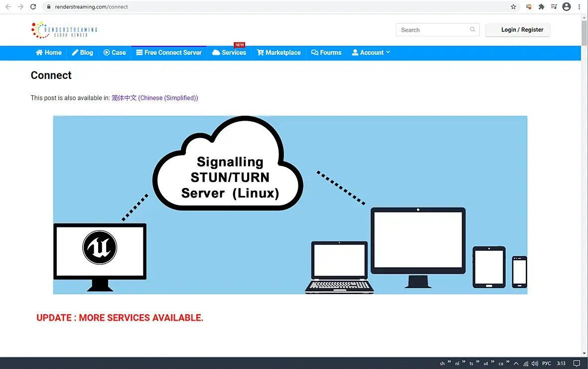Click the Login / Register button

click(518, 29)
